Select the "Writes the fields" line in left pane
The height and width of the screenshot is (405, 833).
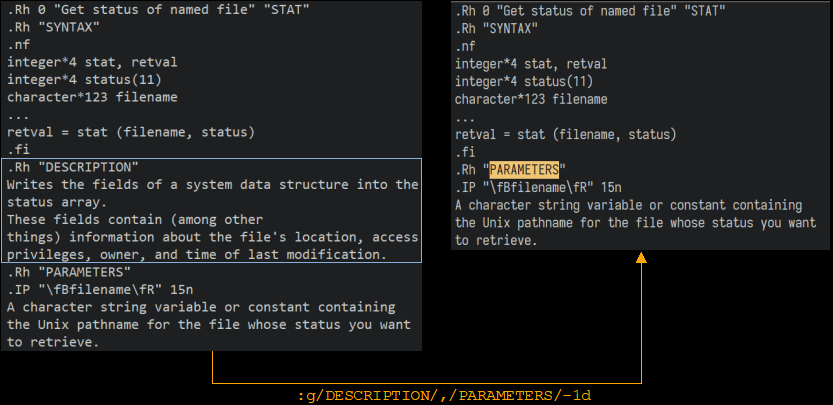click(x=212, y=185)
